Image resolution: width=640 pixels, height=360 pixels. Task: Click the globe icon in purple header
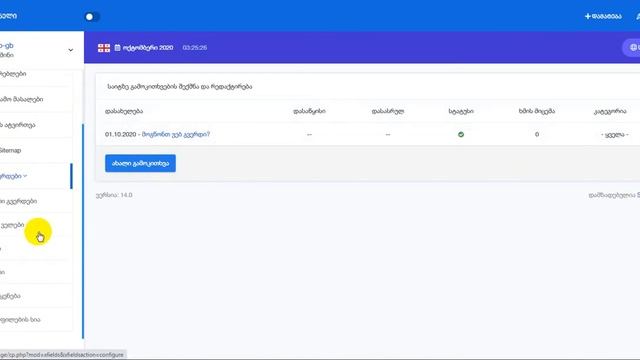coord(633,48)
